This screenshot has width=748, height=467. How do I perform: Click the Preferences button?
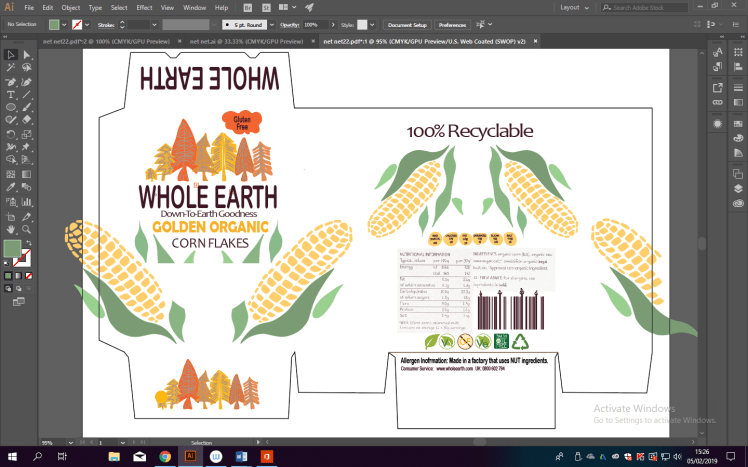click(452, 25)
